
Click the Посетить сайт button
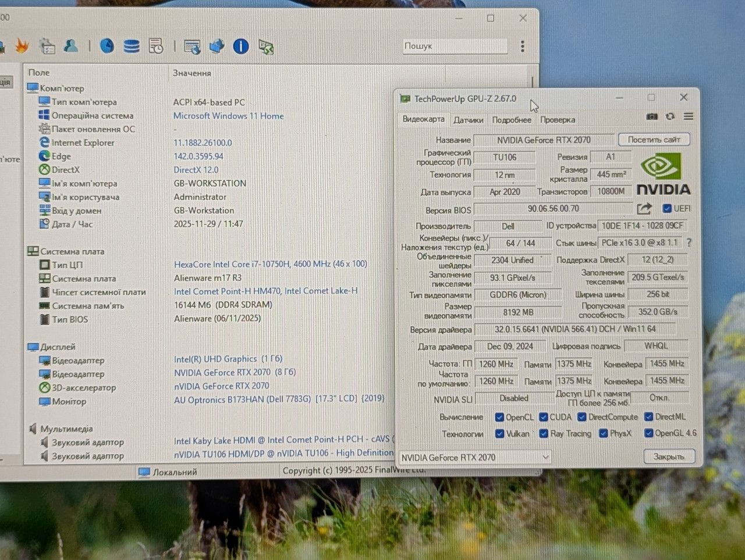[654, 140]
